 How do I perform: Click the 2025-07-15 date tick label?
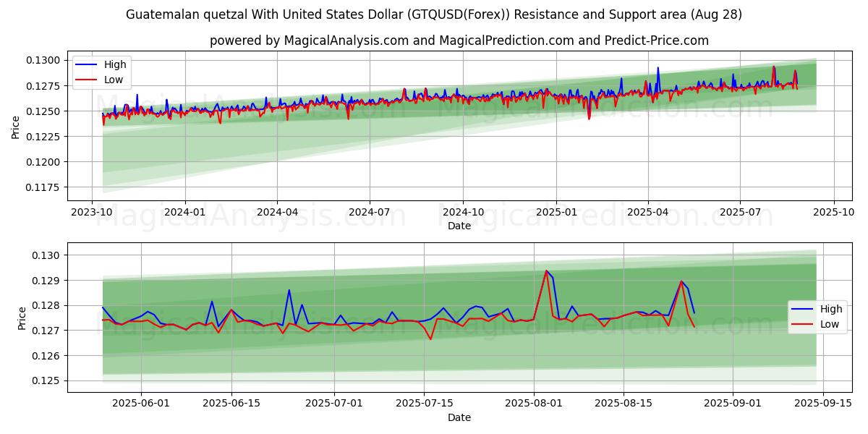425,404
